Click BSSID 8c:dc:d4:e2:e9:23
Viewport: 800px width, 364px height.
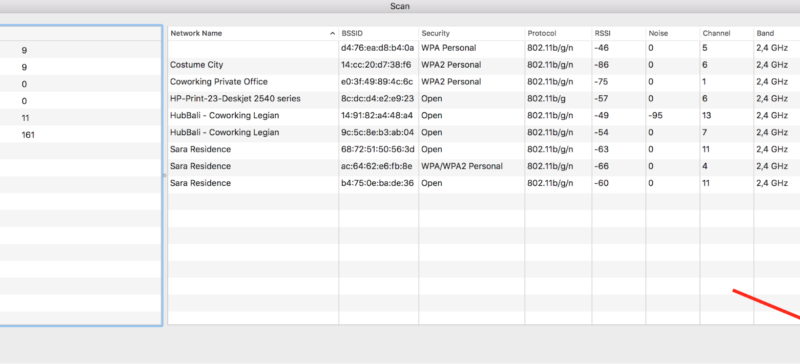tap(378, 99)
